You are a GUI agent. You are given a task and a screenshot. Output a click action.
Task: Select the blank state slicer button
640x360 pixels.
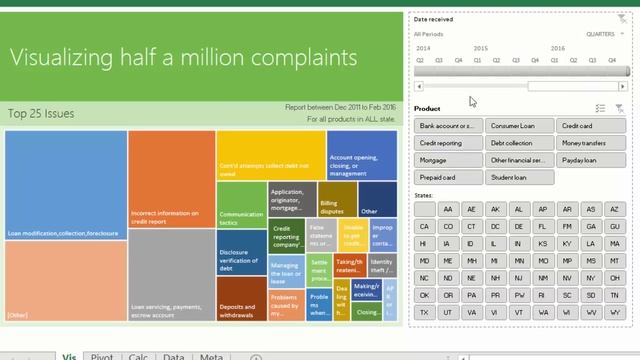[x=424, y=209]
